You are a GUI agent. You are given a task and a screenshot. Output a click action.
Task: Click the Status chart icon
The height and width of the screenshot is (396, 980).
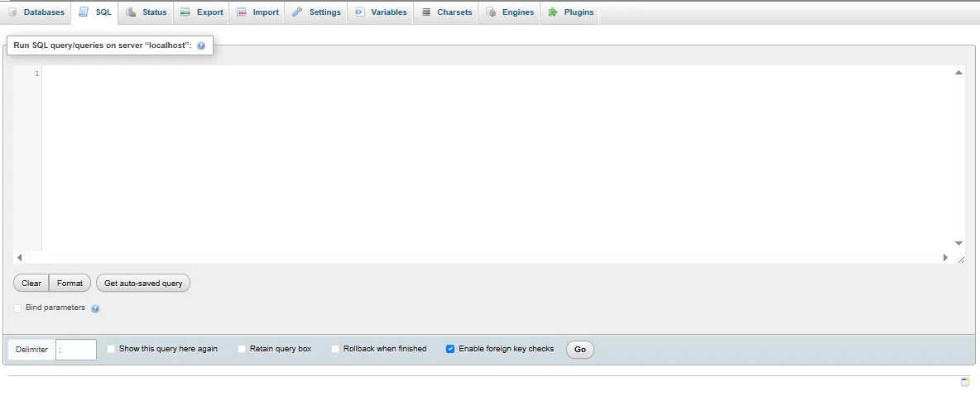coord(131,12)
